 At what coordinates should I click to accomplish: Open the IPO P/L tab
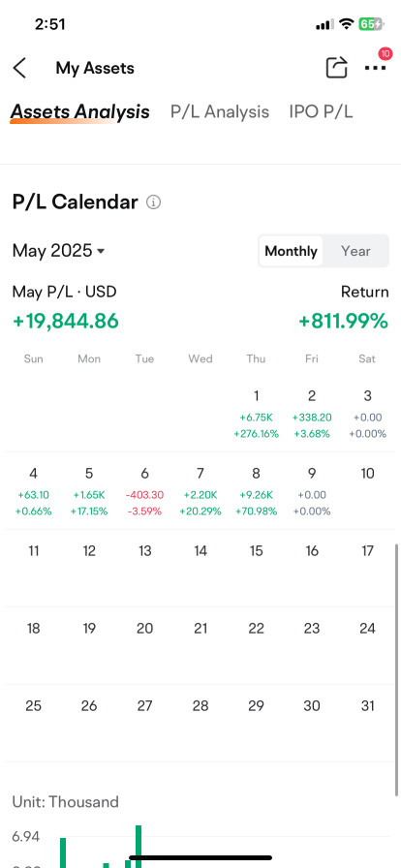[x=321, y=111]
